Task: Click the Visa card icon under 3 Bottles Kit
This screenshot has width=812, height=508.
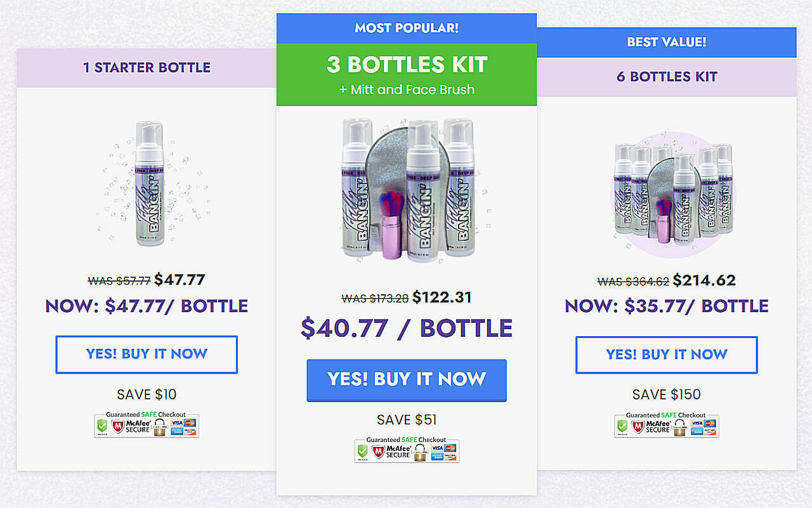Action: (x=437, y=448)
